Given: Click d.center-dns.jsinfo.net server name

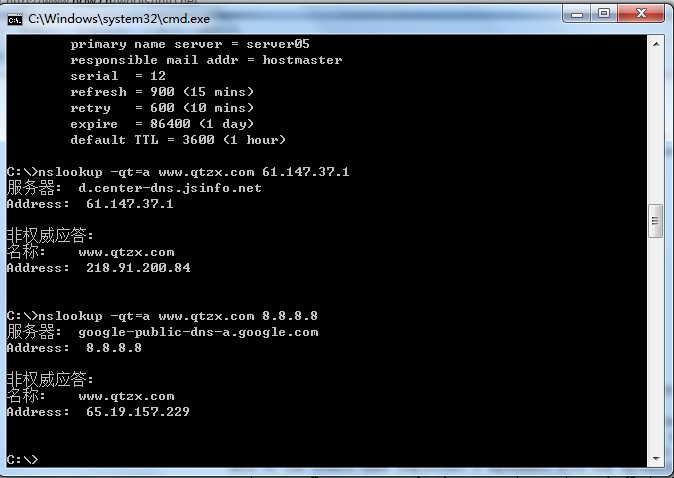Looking at the screenshot, I should 170,188.
